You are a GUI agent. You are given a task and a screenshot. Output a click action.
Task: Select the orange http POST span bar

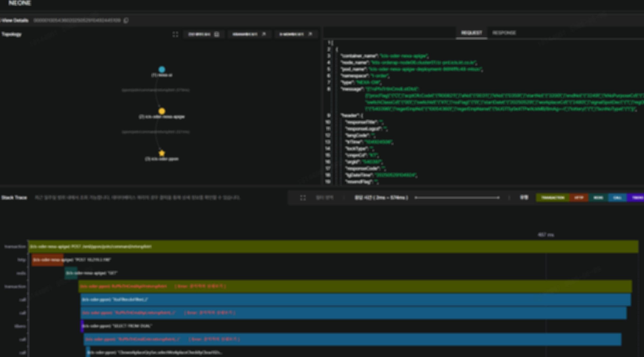(48, 260)
